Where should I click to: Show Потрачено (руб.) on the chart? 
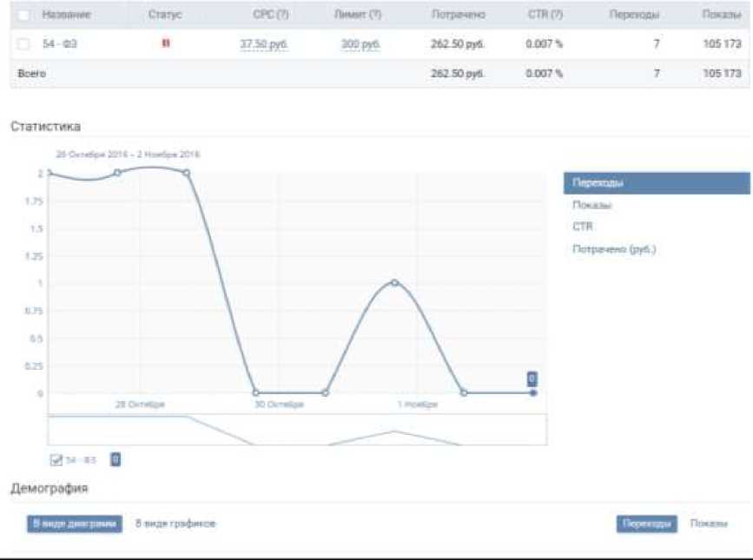614,249
